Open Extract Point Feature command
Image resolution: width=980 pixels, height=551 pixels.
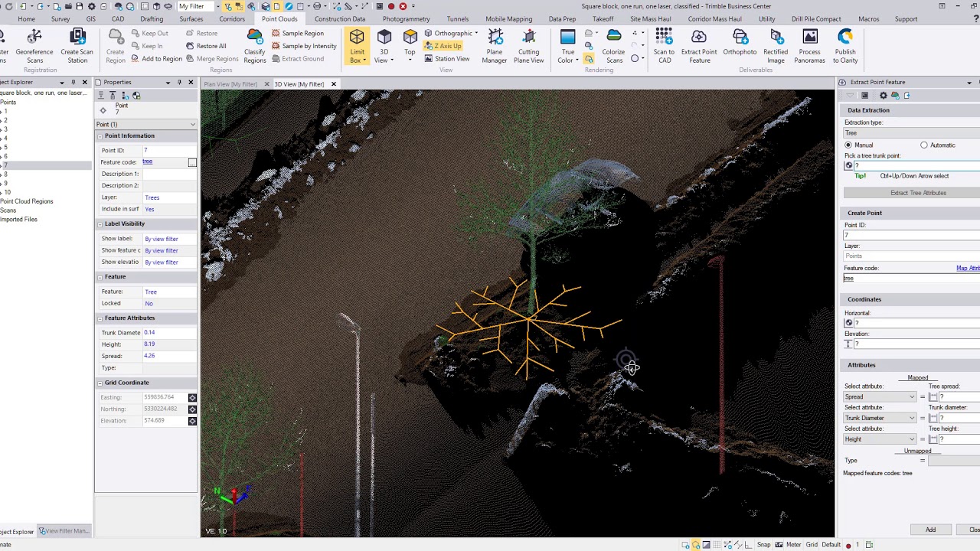699,46
